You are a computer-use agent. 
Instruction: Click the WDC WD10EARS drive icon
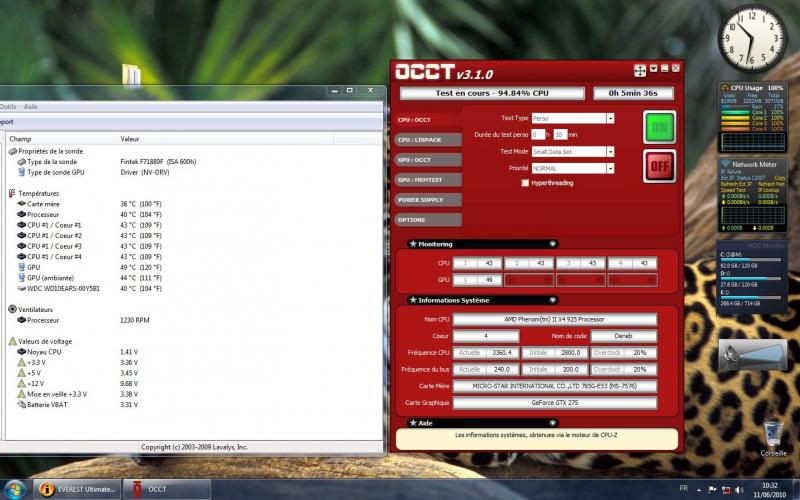pos(21,288)
